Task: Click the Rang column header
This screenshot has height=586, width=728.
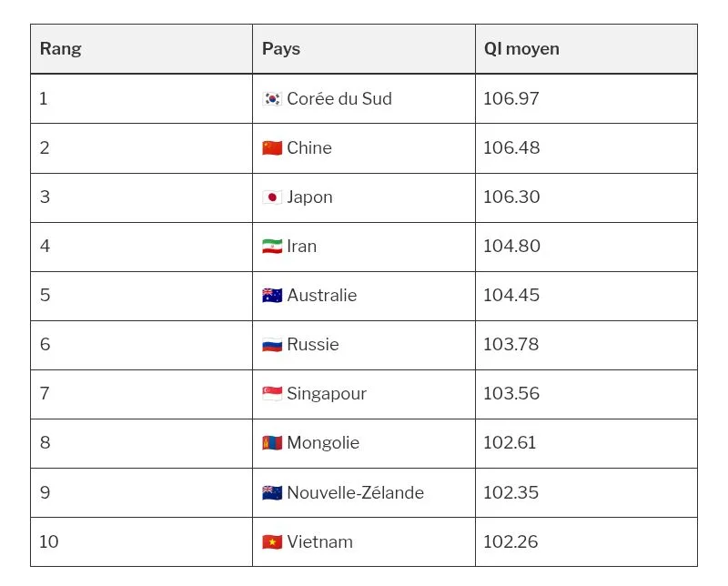Action: pos(60,49)
